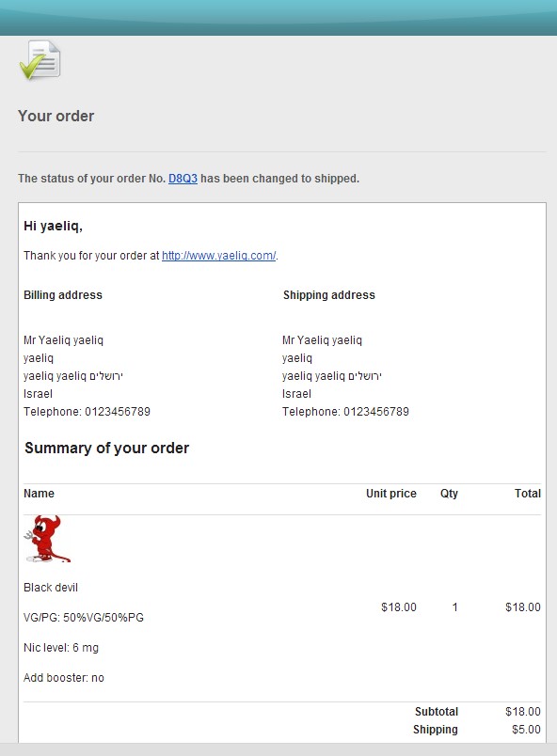The height and width of the screenshot is (756, 557).
Task: Select the Shipping address heading
Action: [329, 295]
